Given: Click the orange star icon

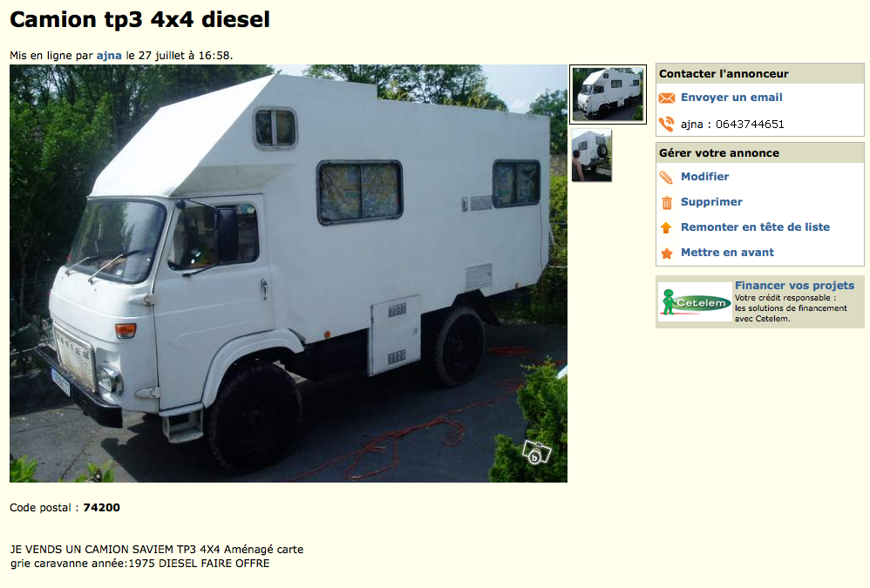Looking at the screenshot, I should pos(666,253).
